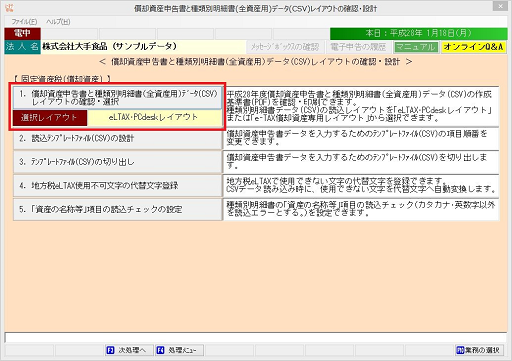Click the 処理メニュー function button
512x361 pixels.
coord(179,350)
